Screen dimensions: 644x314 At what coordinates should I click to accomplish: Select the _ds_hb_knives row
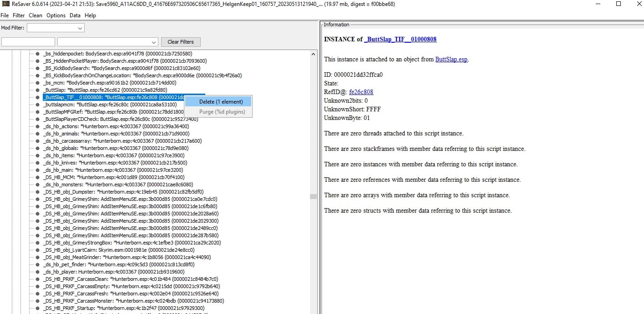(115, 163)
